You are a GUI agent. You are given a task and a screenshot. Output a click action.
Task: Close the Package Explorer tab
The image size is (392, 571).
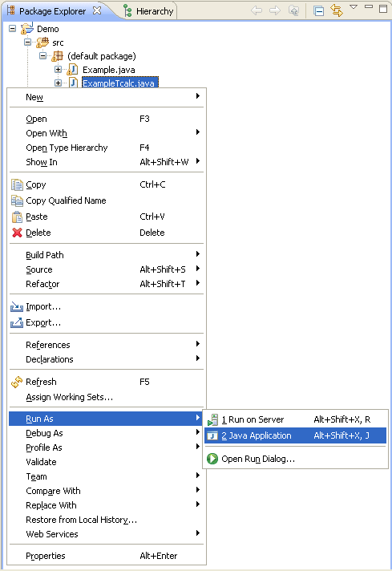point(97,10)
